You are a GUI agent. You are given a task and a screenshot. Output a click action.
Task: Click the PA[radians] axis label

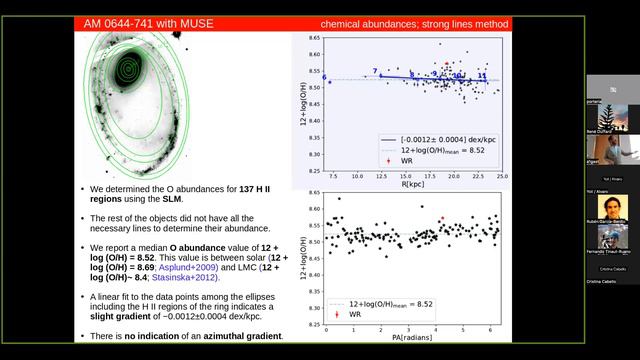tap(412, 338)
